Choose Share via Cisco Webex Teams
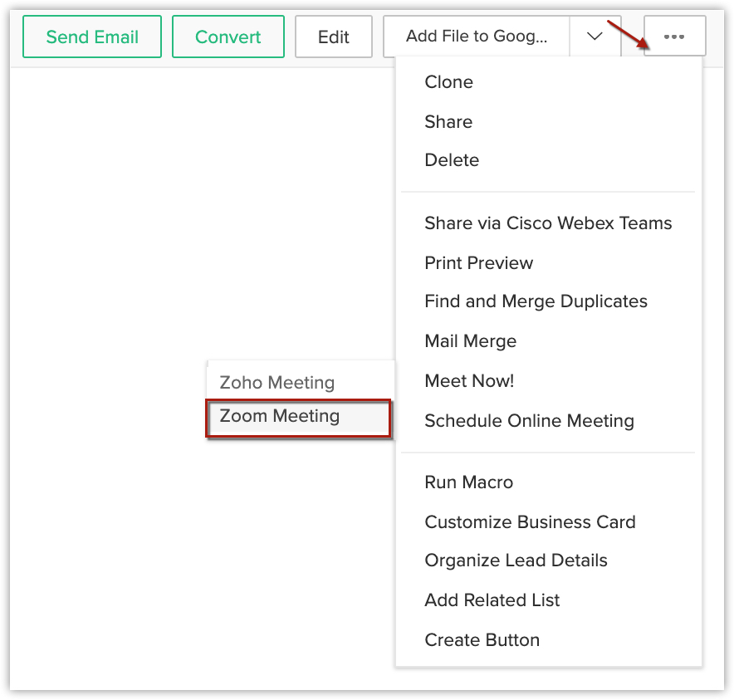Screen dimensions: 734x700 [548, 223]
